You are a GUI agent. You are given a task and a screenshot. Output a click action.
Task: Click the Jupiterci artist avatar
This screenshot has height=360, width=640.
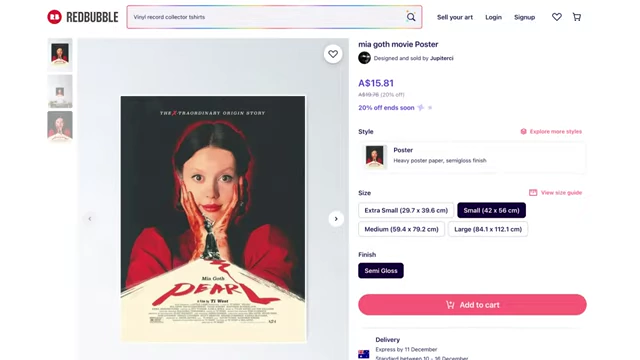tap(364, 58)
